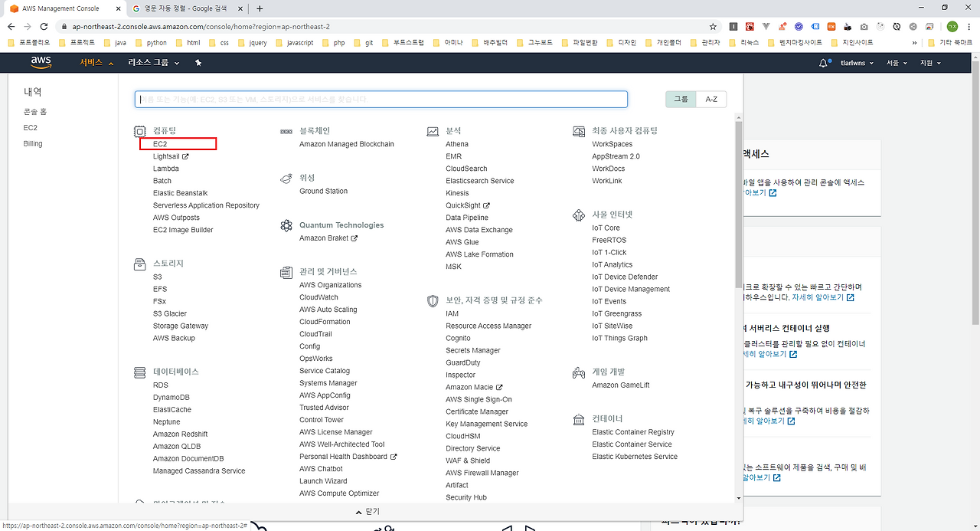The width and height of the screenshot is (980, 531).
Task: Open Console Home (콘솔 홈) in history
Action: (35, 112)
